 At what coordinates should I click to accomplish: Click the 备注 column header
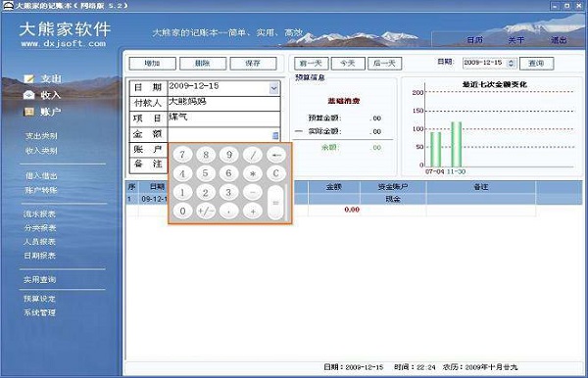(x=481, y=187)
